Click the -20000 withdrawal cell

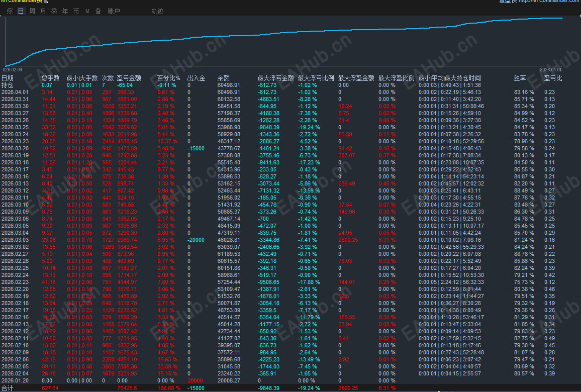(196, 240)
